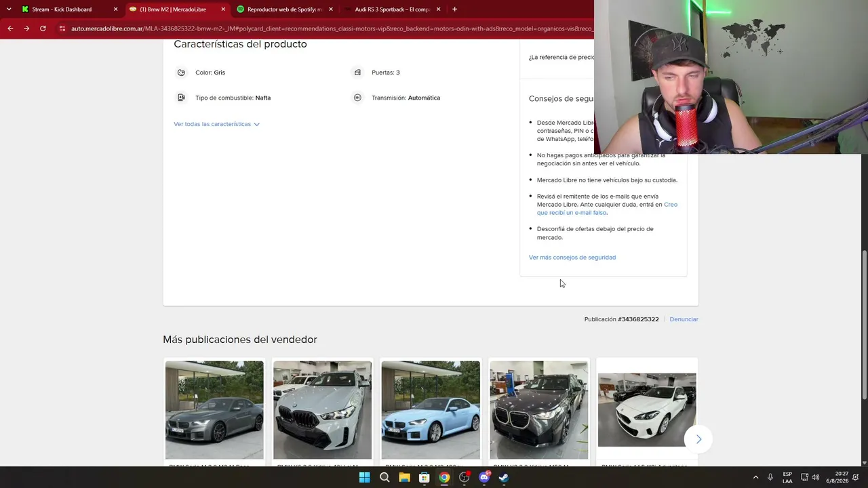
Task: Open the Audi RS 3 Sportback tab
Action: [393, 9]
